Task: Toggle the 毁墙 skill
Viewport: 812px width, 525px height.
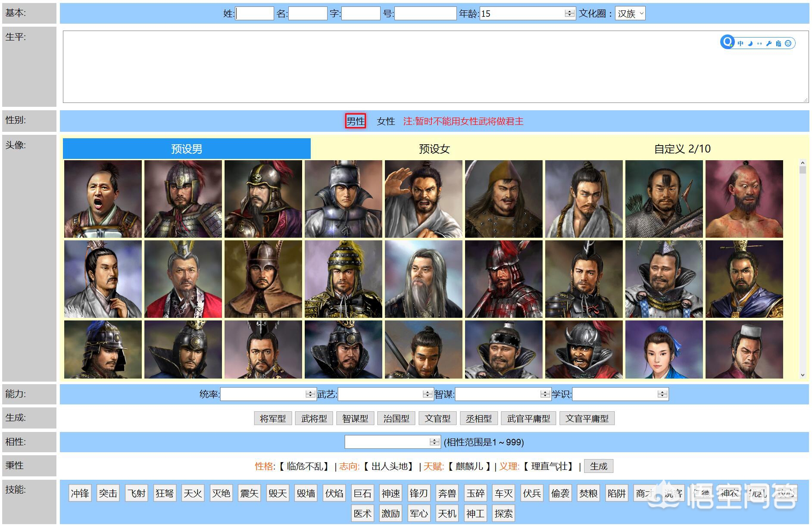Action: coord(306,493)
